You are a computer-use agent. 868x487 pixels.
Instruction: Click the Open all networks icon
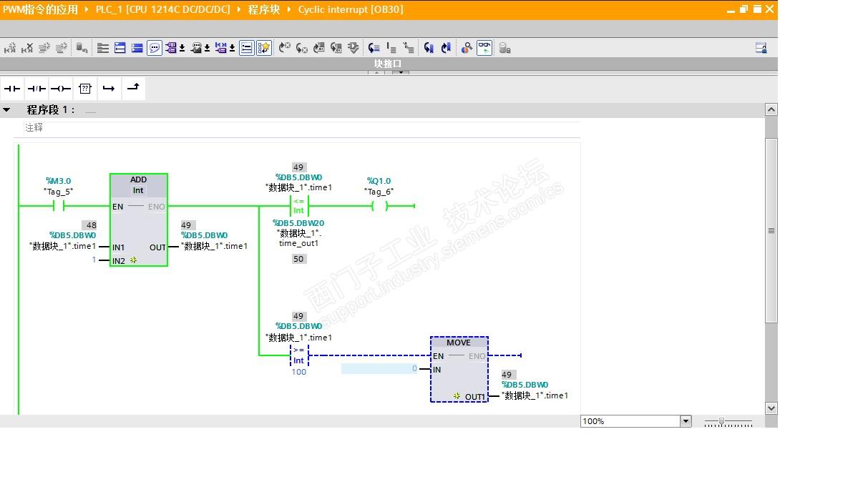coord(103,48)
